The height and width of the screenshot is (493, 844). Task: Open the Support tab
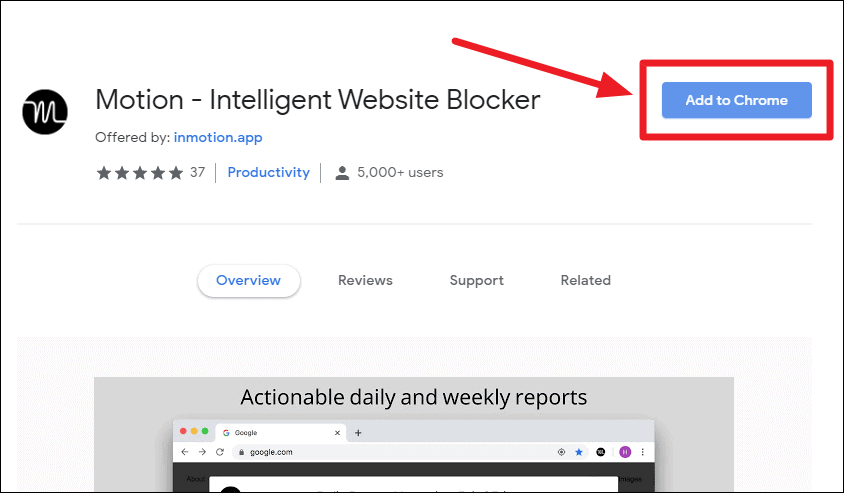(477, 280)
